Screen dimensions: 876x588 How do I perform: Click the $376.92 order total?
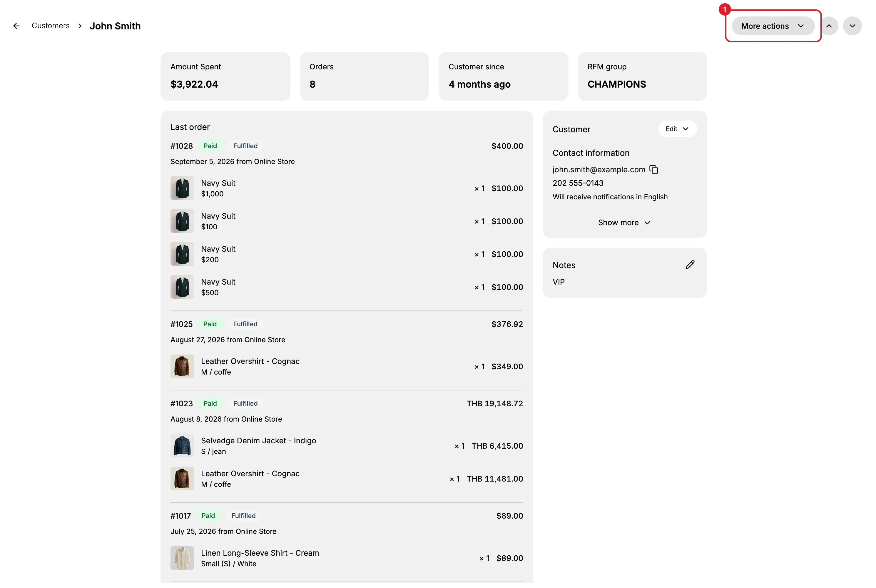507,324
